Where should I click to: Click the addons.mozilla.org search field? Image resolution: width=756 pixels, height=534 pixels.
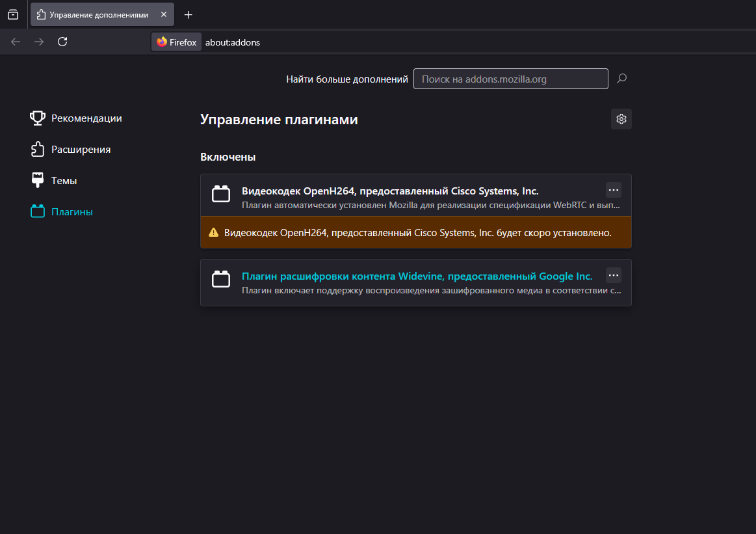click(x=510, y=79)
